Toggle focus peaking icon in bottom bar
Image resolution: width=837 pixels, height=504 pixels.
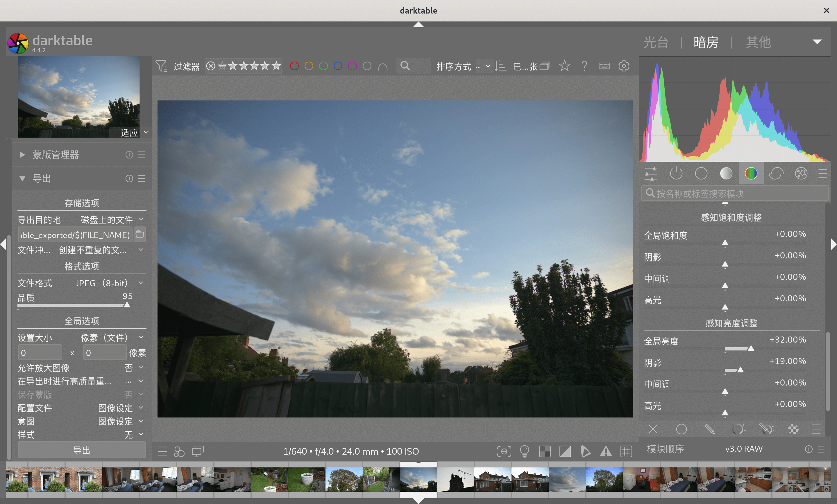(504, 451)
